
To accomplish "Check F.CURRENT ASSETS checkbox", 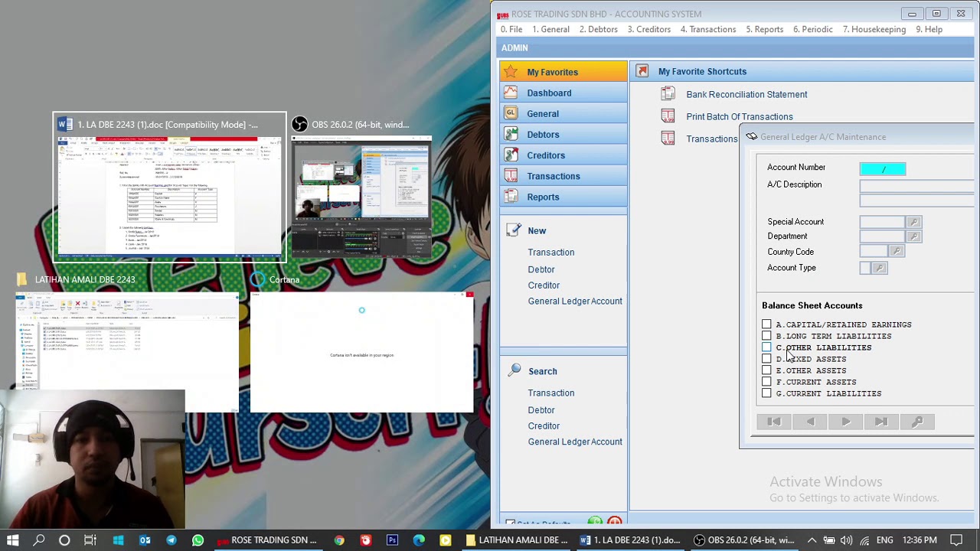I will (766, 382).
